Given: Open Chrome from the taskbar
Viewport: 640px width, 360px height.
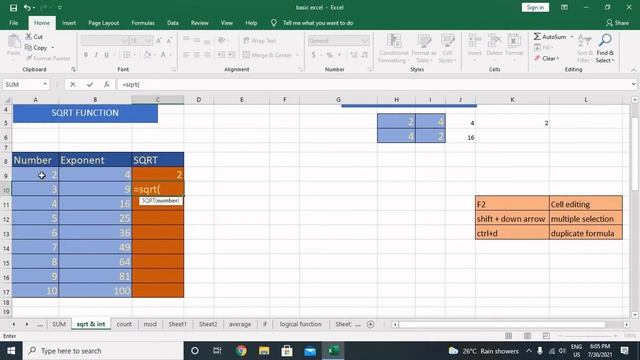Looking at the screenshot, I should (x=241, y=351).
